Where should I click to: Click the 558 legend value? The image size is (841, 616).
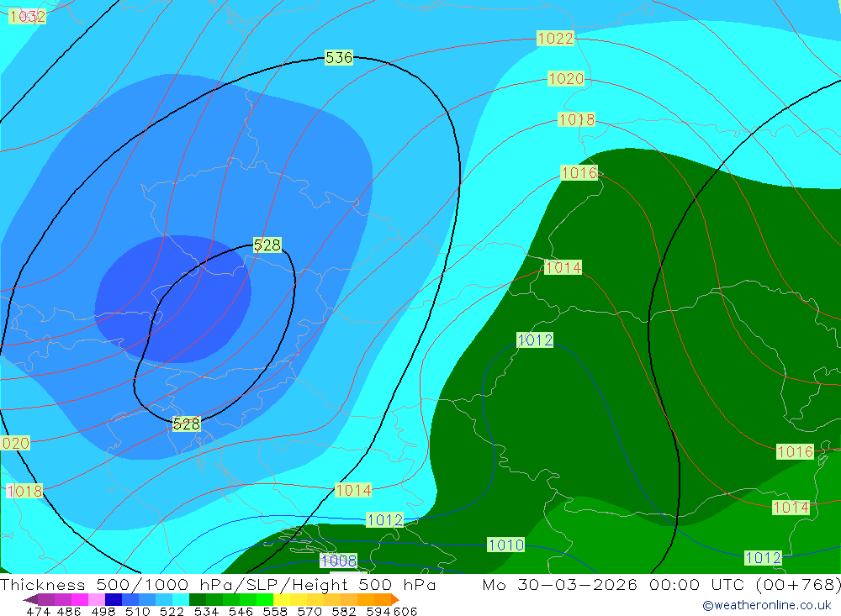[x=275, y=611]
